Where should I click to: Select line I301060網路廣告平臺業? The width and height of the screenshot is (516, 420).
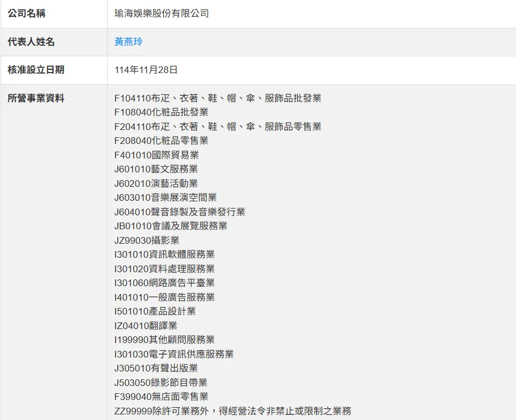coord(165,283)
